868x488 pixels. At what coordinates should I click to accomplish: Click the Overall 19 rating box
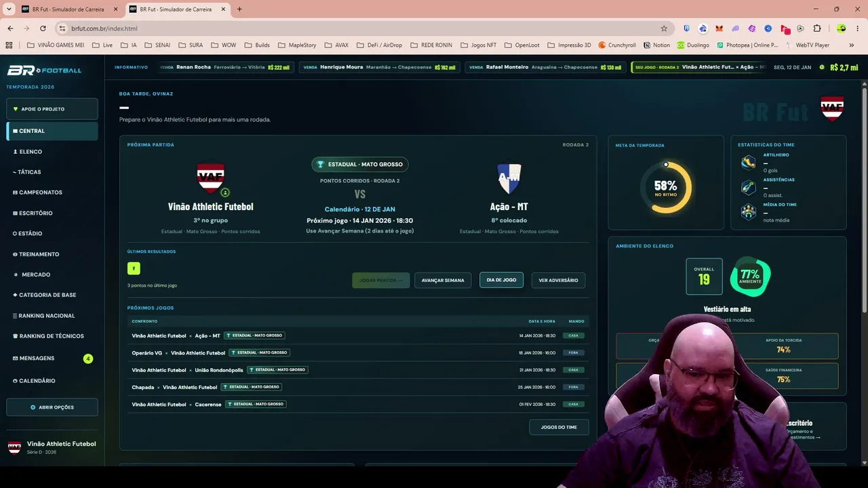704,277
